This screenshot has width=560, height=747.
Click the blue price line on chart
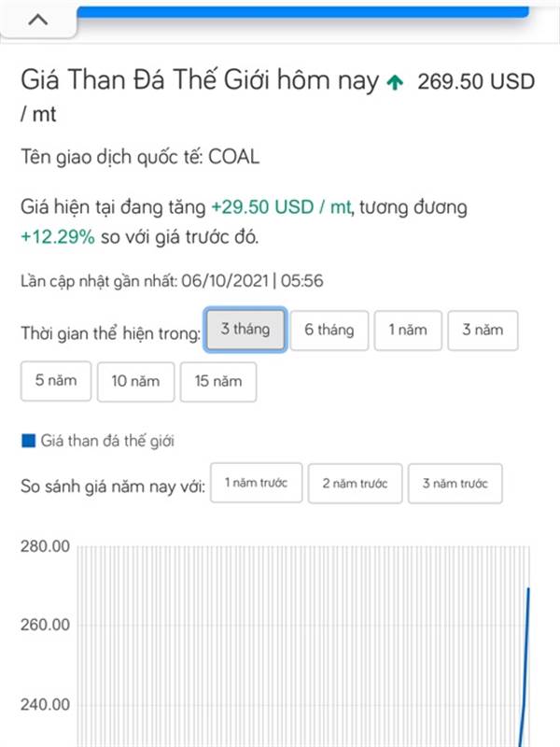(525, 667)
